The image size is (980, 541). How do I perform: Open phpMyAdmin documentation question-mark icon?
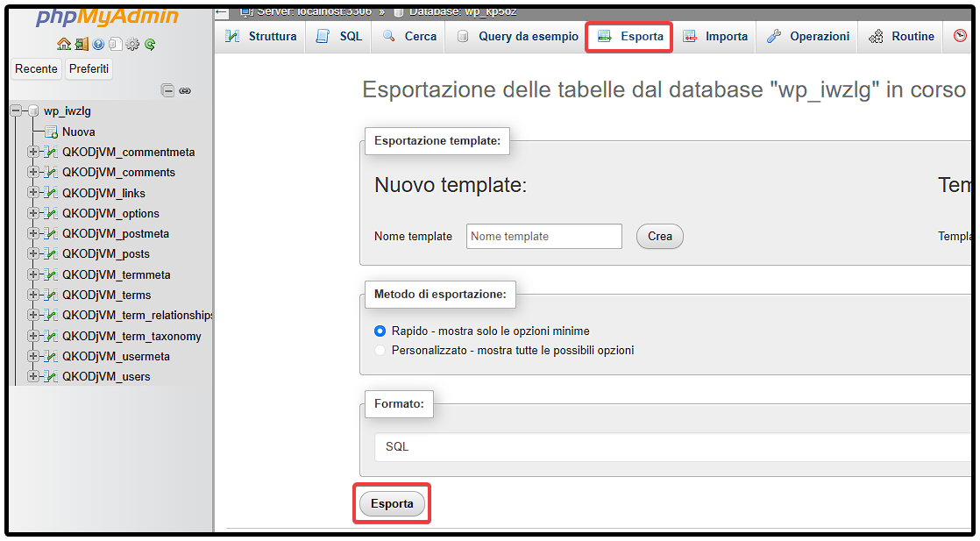tap(98, 45)
